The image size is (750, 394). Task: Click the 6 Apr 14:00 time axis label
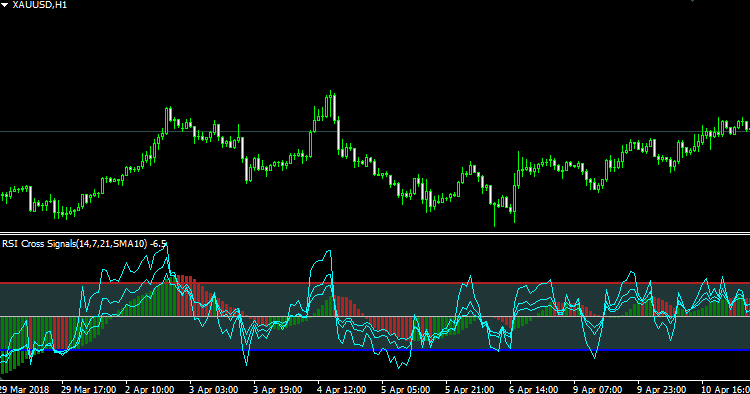(533, 389)
